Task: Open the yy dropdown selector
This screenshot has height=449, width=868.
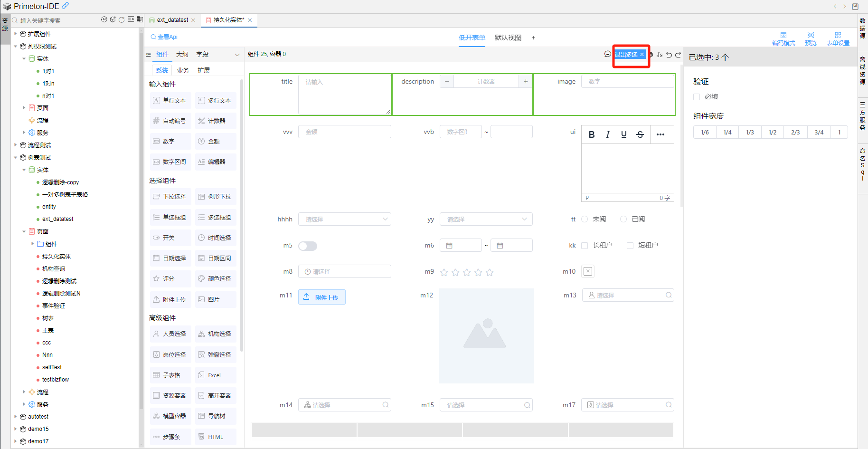Action: 486,219
